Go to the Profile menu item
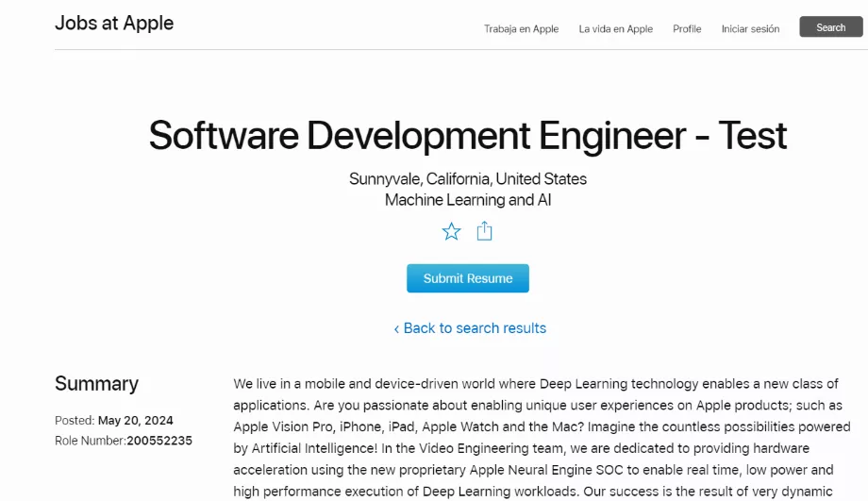Image resolution: width=868 pixels, height=501 pixels. coord(687,29)
